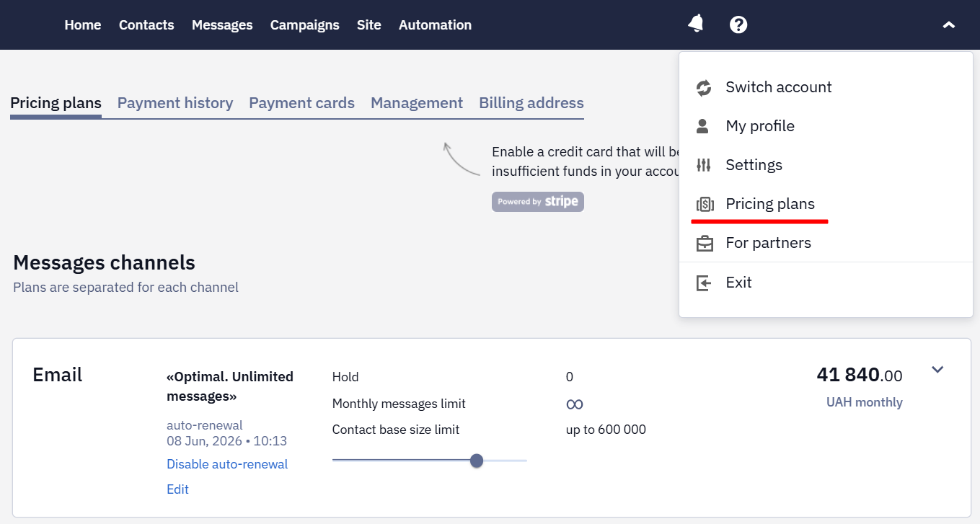This screenshot has width=980, height=524.
Task: Open Campaigns in top navigation
Action: pos(304,25)
